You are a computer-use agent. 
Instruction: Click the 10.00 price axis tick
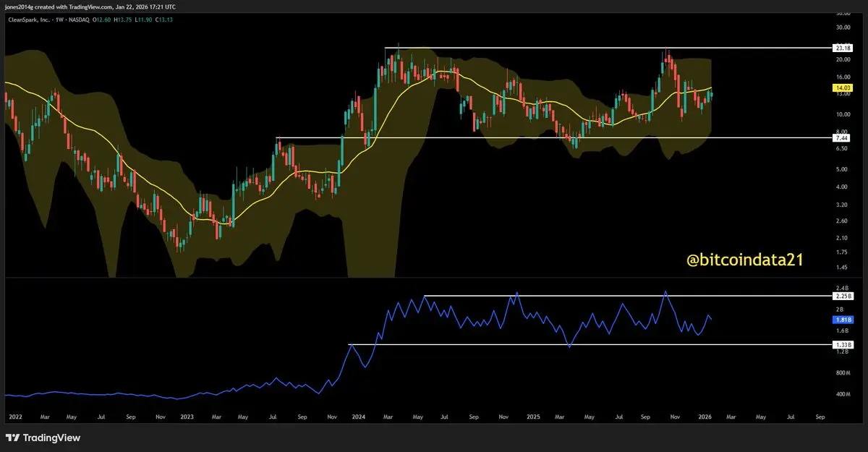tap(842, 114)
